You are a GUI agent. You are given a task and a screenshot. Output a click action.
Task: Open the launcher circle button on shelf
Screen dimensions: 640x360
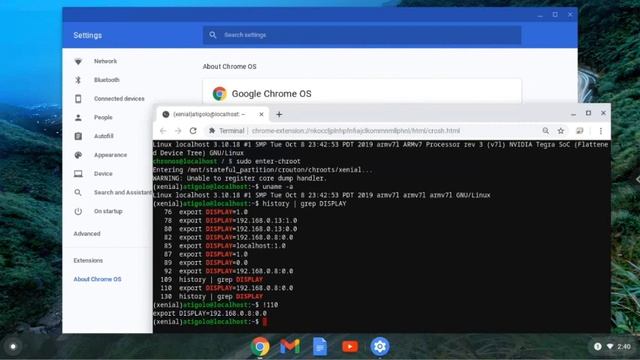point(13,347)
